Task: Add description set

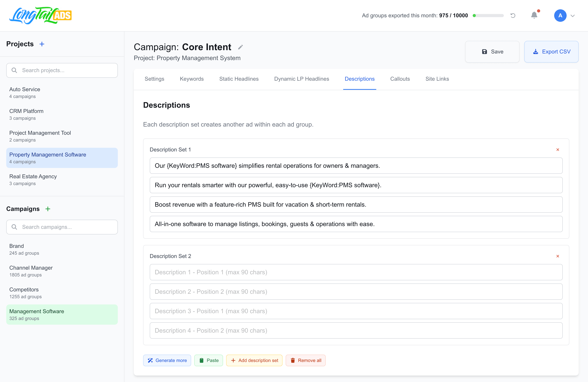Action: click(254, 360)
